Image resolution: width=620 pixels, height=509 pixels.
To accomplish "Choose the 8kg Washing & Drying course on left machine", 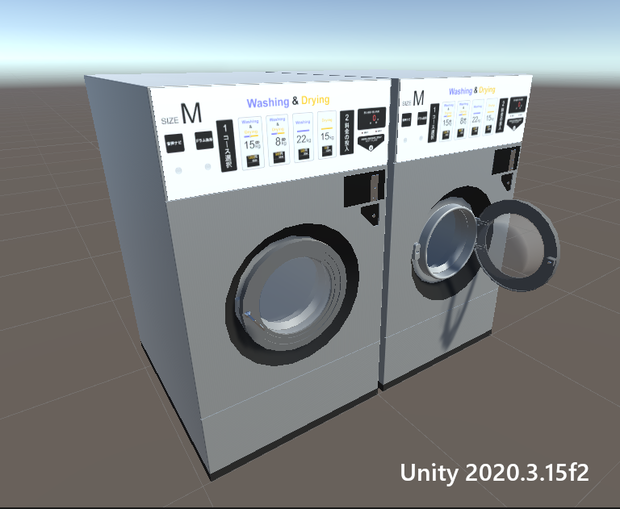I will click(278, 140).
